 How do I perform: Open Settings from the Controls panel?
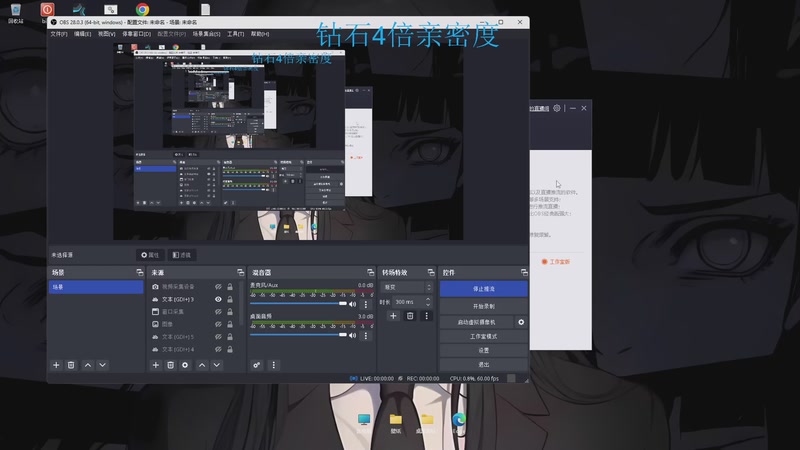[x=483, y=351]
